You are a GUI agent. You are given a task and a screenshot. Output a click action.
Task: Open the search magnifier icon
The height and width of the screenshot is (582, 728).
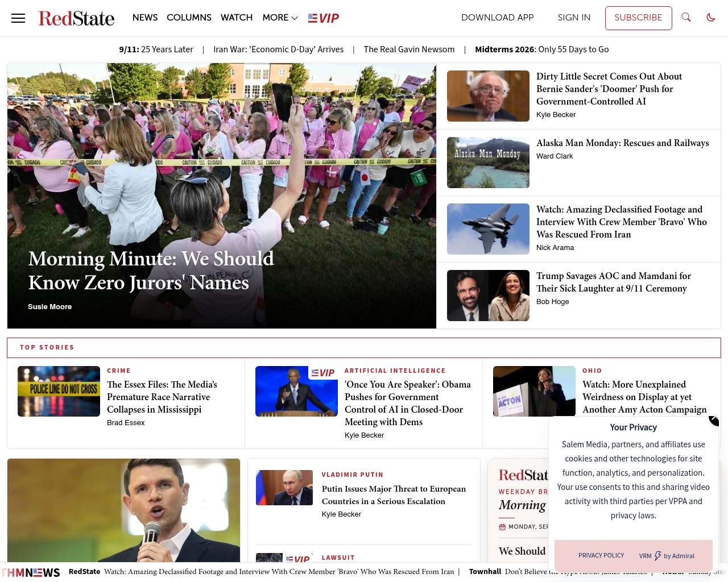(686, 18)
